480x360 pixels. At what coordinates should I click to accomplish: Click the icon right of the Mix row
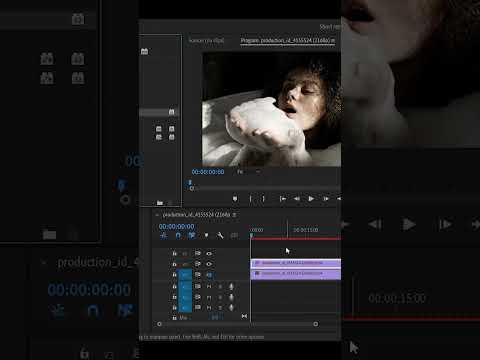[244, 316]
